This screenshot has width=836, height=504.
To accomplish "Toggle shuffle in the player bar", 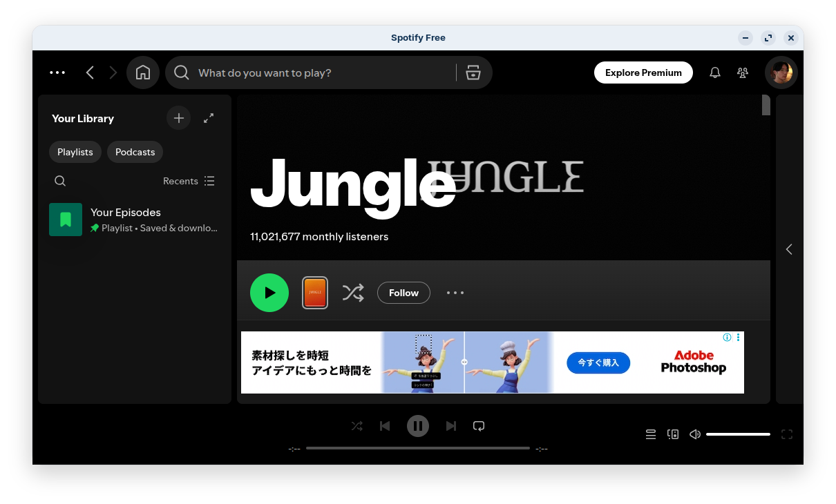I will (357, 426).
